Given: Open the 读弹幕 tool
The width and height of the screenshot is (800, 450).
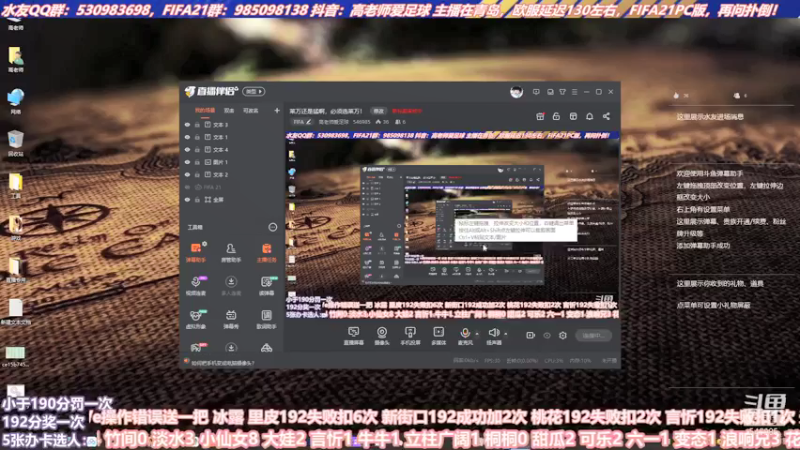Looking at the screenshot, I should click(266, 286).
